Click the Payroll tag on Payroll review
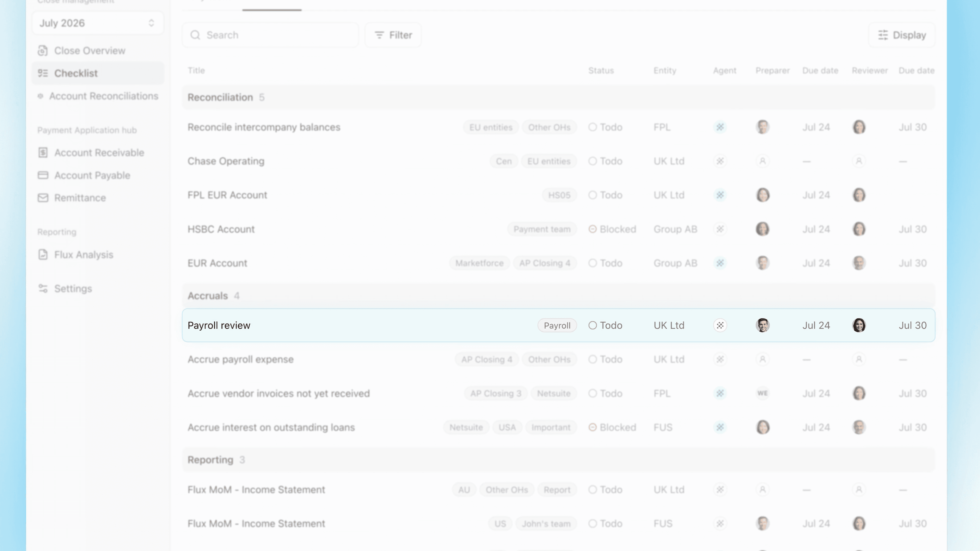980x551 pixels. [x=557, y=325]
